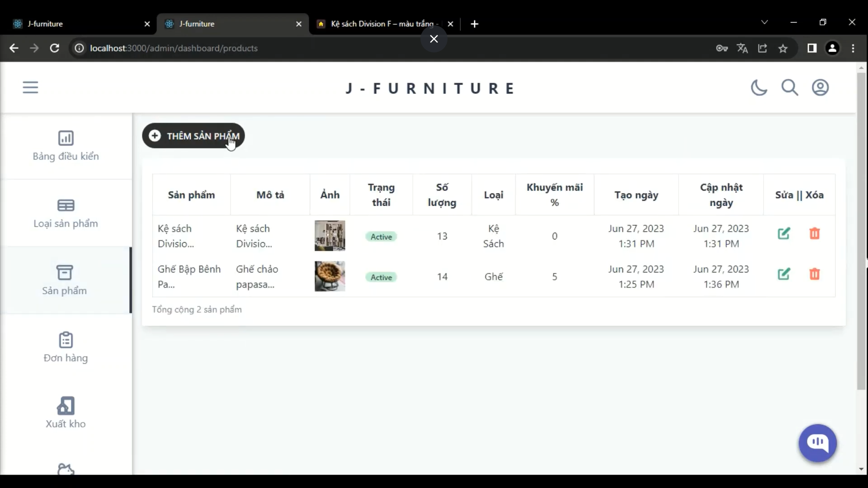Viewport: 868px width, 488px height.
Task: Click Thêm sản phẩm button
Action: click(x=193, y=136)
